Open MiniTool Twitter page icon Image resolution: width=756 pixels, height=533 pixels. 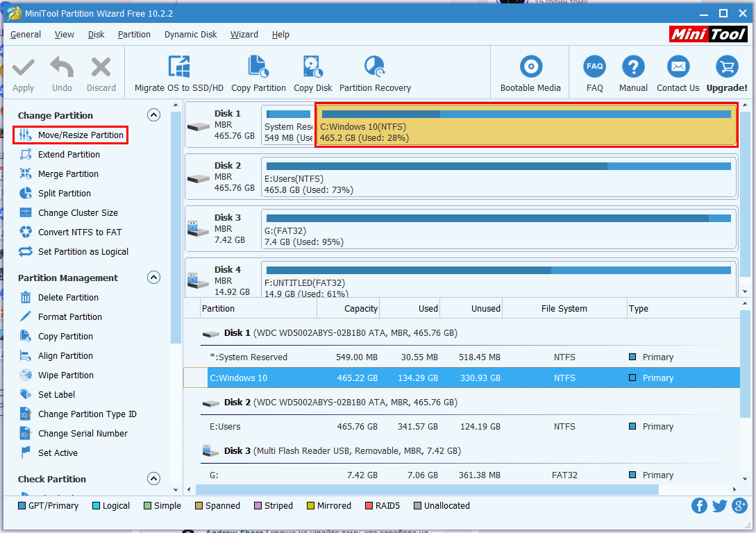coord(719,505)
